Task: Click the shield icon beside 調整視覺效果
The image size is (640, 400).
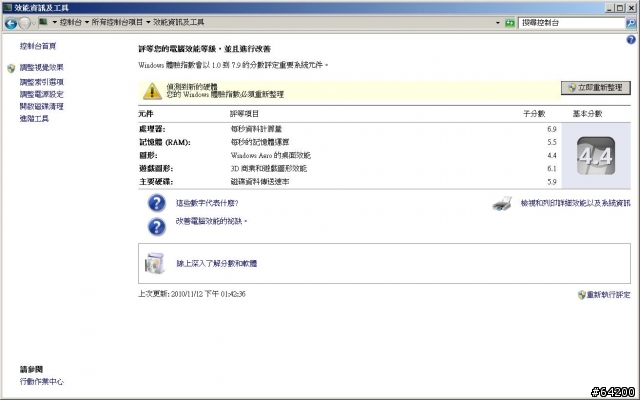Action: (11, 68)
